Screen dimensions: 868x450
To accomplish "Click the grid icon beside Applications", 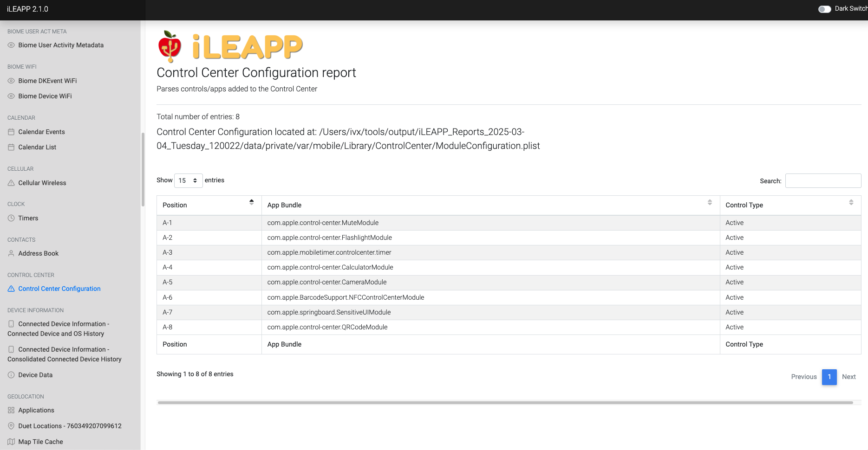I will click(11, 410).
